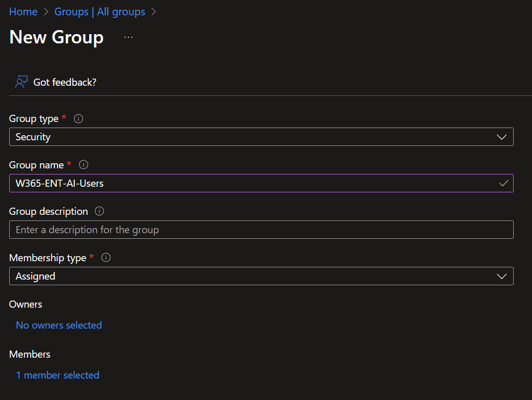
Task: Go to the Home breadcrumb
Action: point(23,12)
